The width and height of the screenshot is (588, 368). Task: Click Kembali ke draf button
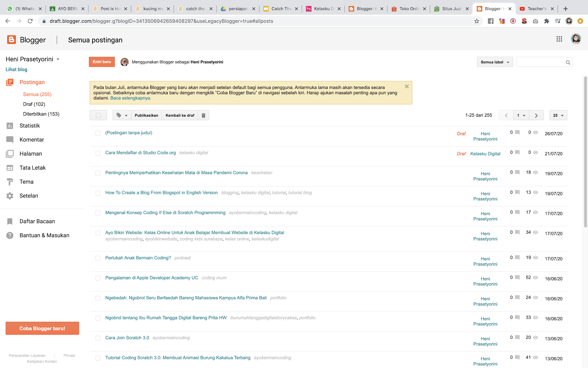[180, 115]
